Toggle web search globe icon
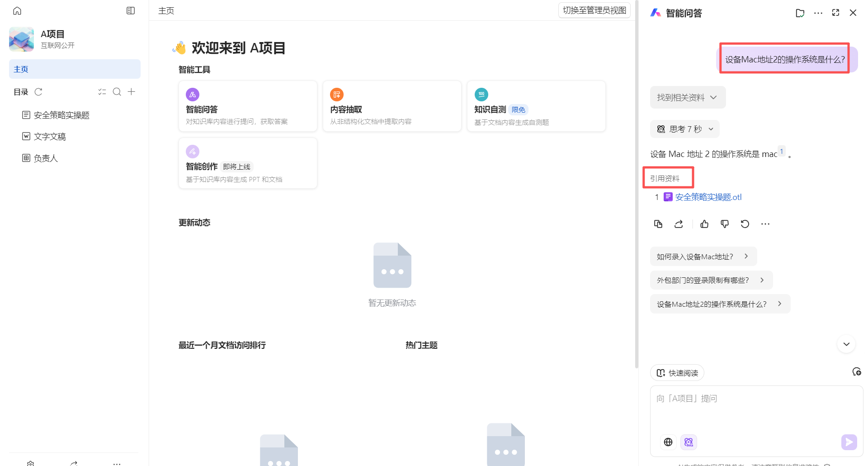868x466 pixels. (668, 442)
